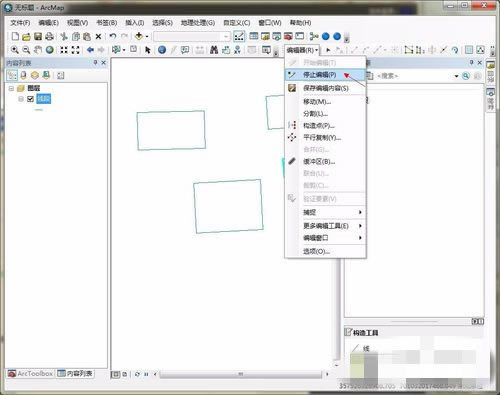Choose 保存编辑内容(S) menu entry

pyautogui.click(x=325, y=88)
